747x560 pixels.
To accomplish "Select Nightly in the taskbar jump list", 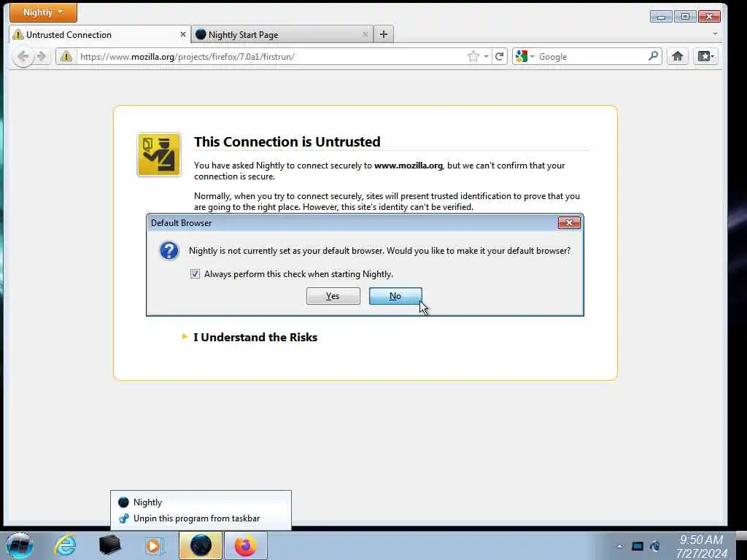I will [x=201, y=502].
